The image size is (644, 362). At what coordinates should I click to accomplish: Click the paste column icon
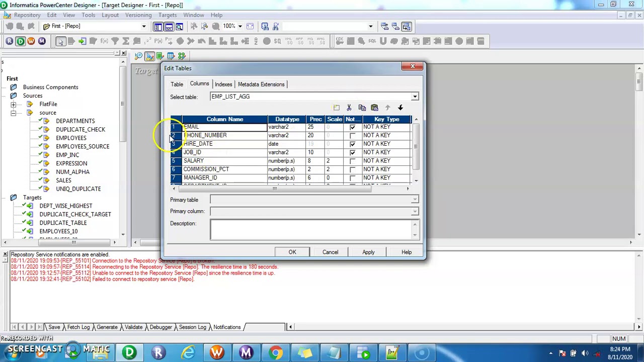coord(374,108)
